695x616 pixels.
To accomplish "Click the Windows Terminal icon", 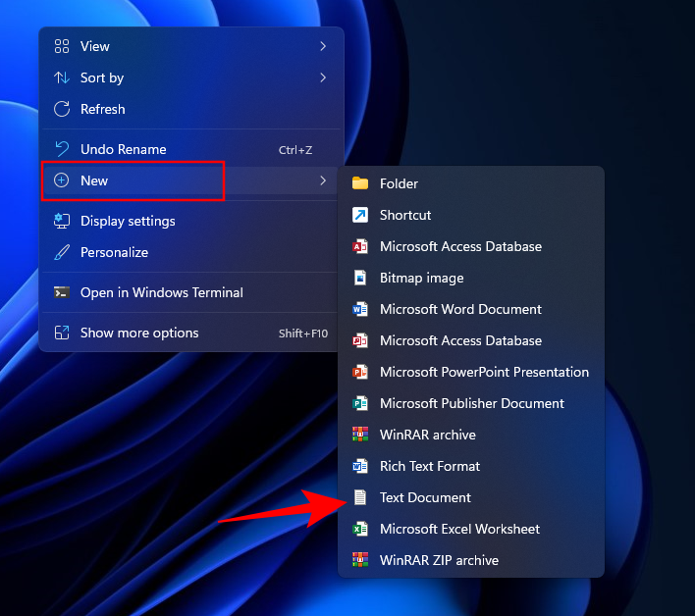I will pos(62,292).
